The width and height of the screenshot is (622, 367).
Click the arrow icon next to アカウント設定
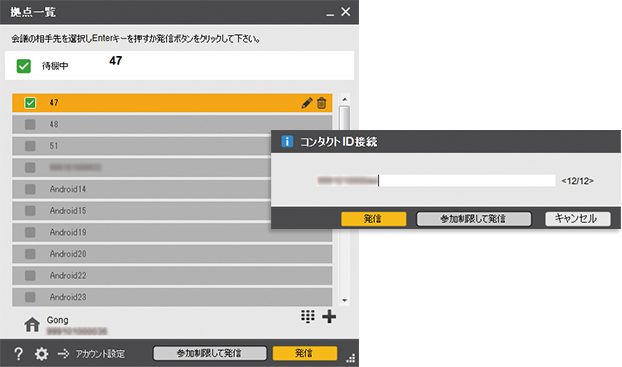(63, 353)
